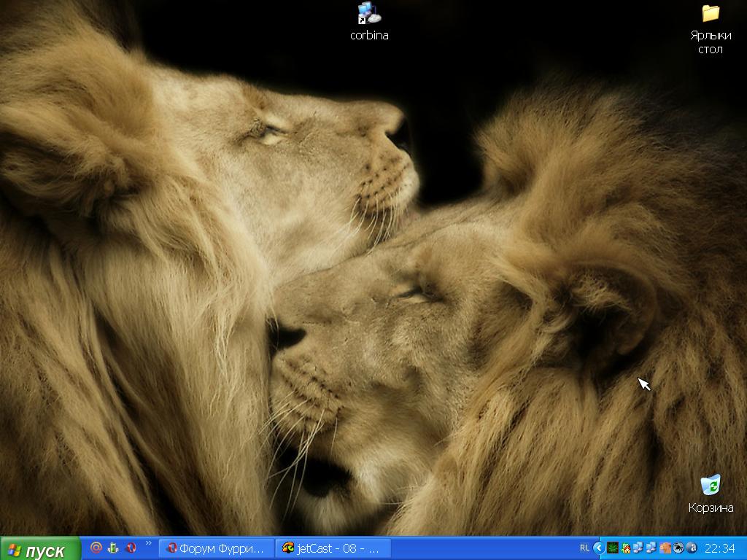This screenshot has width=747, height=560.
Task: Click the green leaf tray icon
Action: pos(613,548)
